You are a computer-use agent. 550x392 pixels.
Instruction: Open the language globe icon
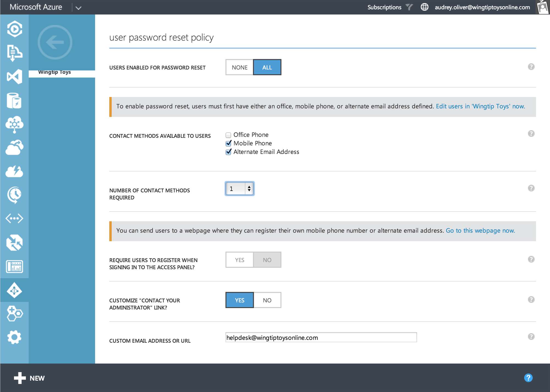pyautogui.click(x=425, y=7)
